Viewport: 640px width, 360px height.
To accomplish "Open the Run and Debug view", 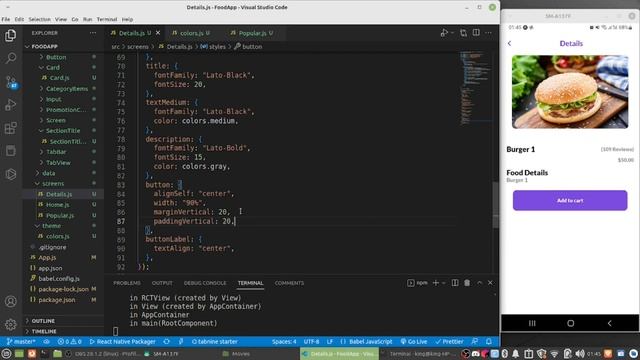I will 11,105.
